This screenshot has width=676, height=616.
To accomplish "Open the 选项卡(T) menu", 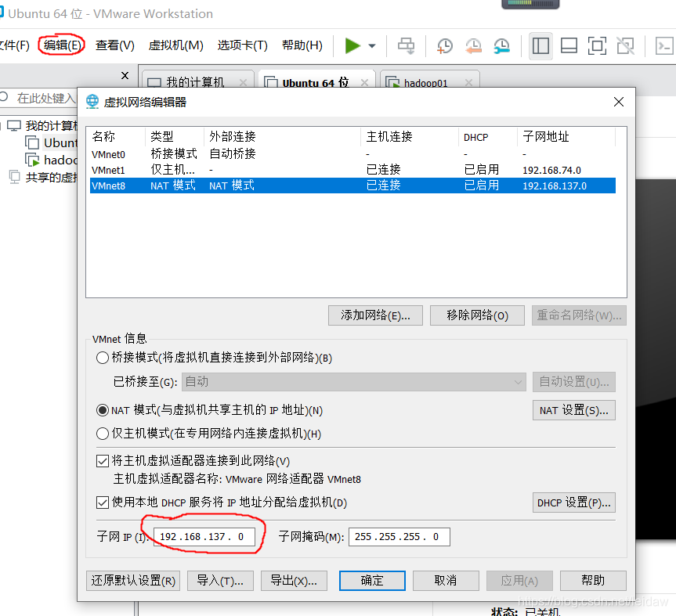I will [x=242, y=45].
